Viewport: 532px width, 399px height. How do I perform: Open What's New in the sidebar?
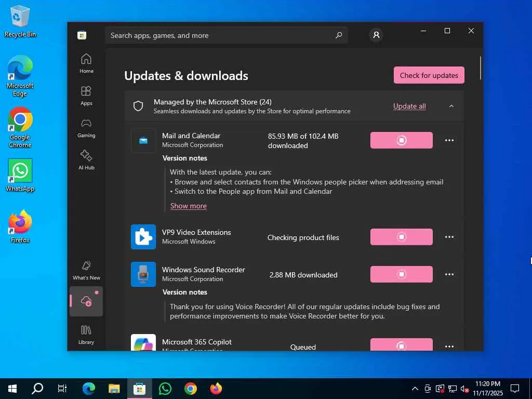86,270
